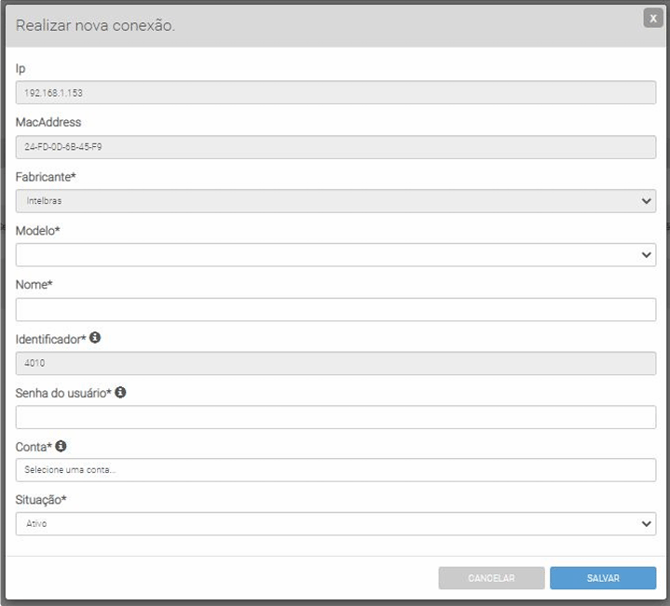Click the Nome* field label
The width and height of the screenshot is (670, 606).
(34, 284)
